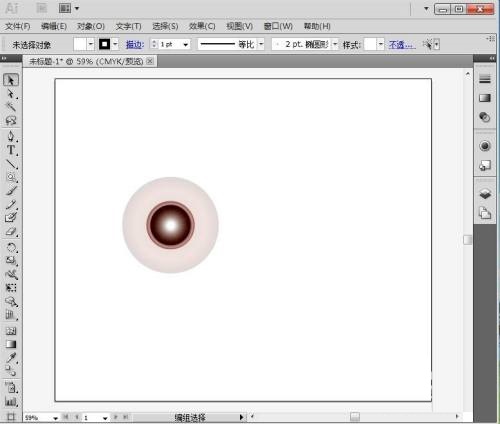
Task: Choose the Blend tool
Action: click(11, 371)
